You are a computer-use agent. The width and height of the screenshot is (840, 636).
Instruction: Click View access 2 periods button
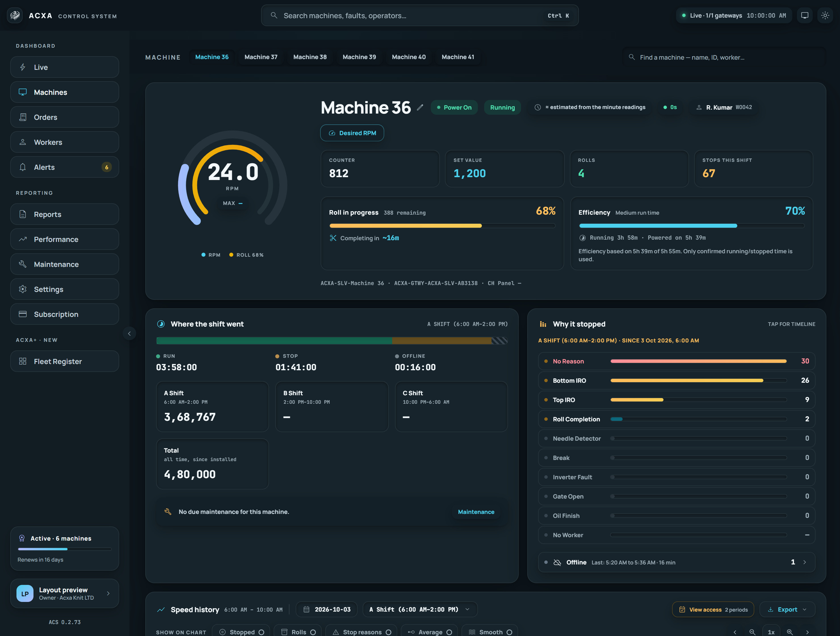pyautogui.click(x=713, y=609)
